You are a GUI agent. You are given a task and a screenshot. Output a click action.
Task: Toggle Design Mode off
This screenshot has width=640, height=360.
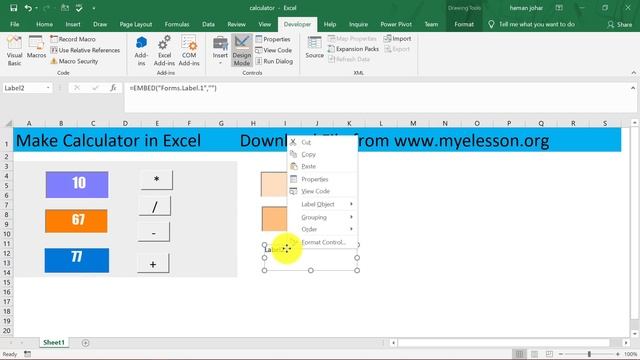(242, 51)
